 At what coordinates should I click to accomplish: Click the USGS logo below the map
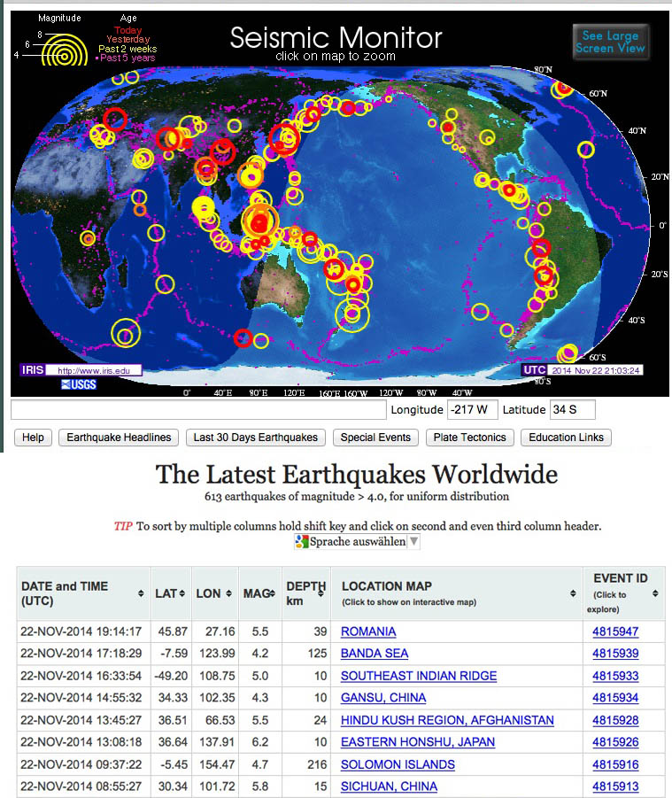pyautogui.click(x=79, y=384)
